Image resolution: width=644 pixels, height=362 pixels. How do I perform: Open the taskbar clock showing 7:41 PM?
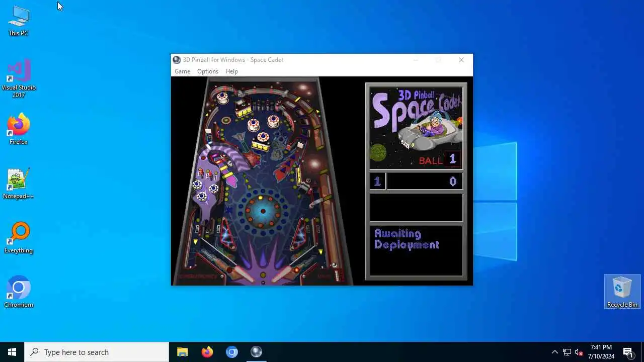(x=602, y=352)
